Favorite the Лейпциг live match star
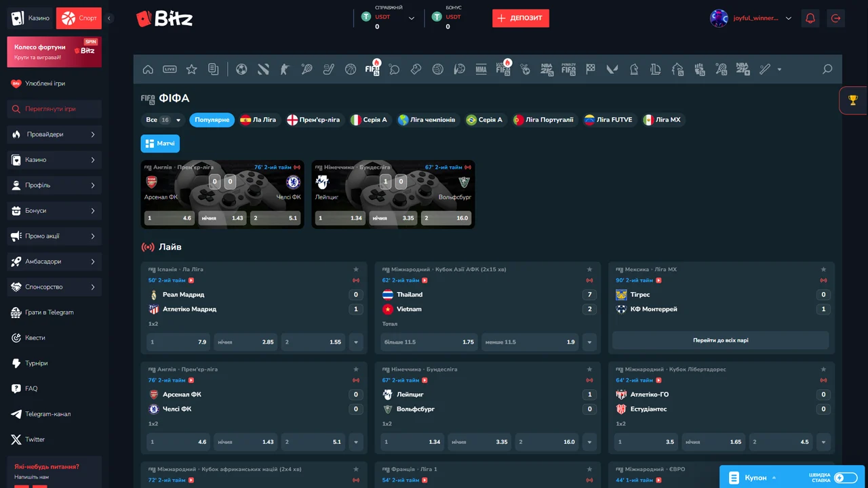Viewport: 868px width, 488px height. (589, 369)
